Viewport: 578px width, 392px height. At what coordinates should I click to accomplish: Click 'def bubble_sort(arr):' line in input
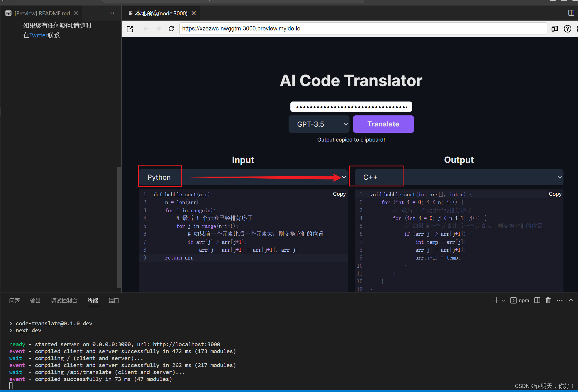183,195
